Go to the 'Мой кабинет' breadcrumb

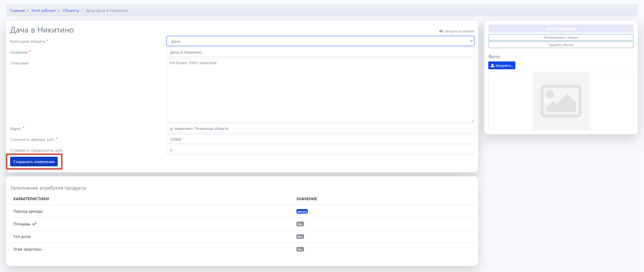[44, 11]
